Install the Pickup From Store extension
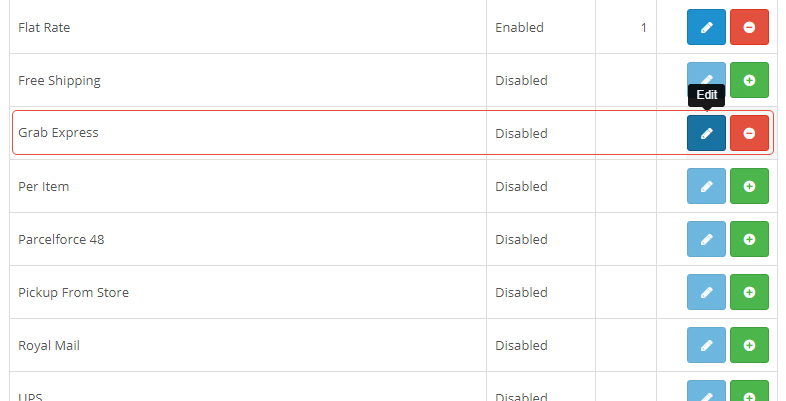The width and height of the screenshot is (786, 401). [749, 292]
